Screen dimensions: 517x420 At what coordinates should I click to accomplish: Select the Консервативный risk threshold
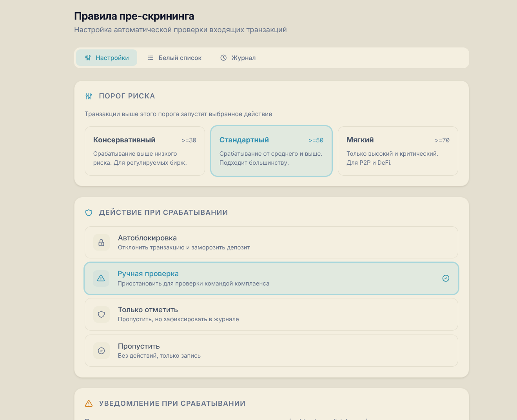145,151
